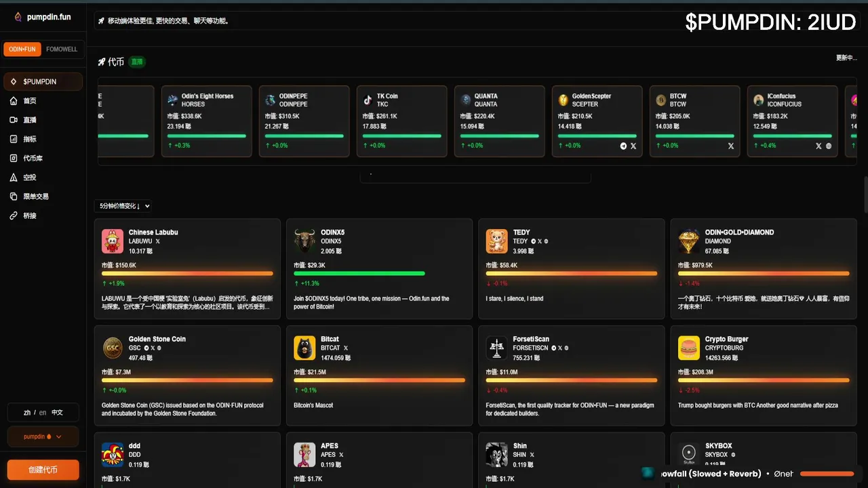Click the ODINX5 green progress bar
The image size is (868, 488).
click(359, 273)
